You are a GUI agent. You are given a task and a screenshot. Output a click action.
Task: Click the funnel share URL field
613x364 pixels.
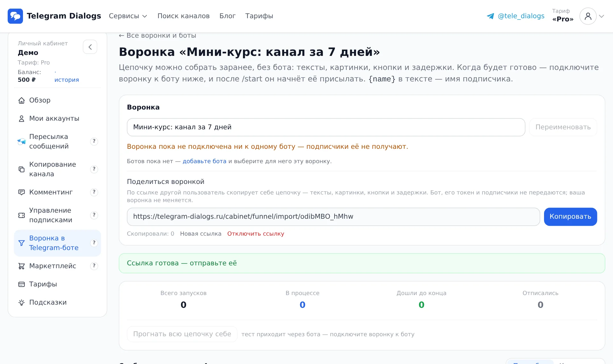pos(333,217)
